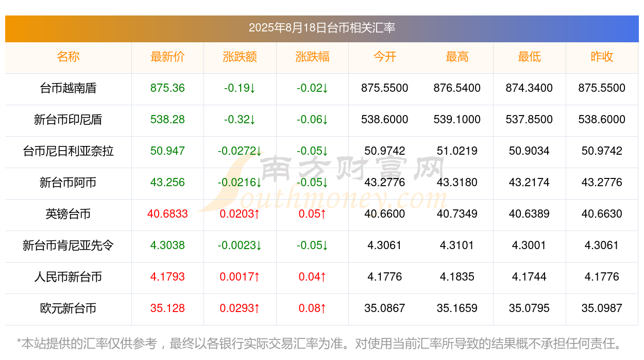Click the 最高 column header
644x360 pixels.
[x=457, y=57]
